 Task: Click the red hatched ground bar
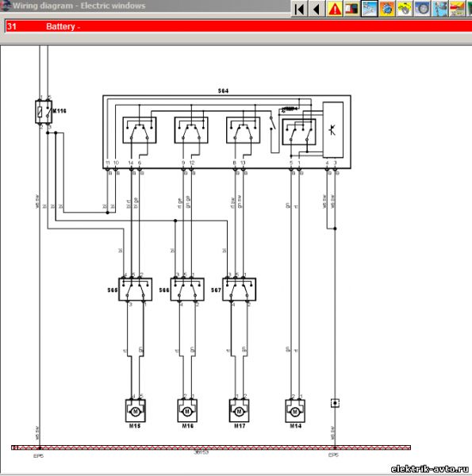coord(211,447)
